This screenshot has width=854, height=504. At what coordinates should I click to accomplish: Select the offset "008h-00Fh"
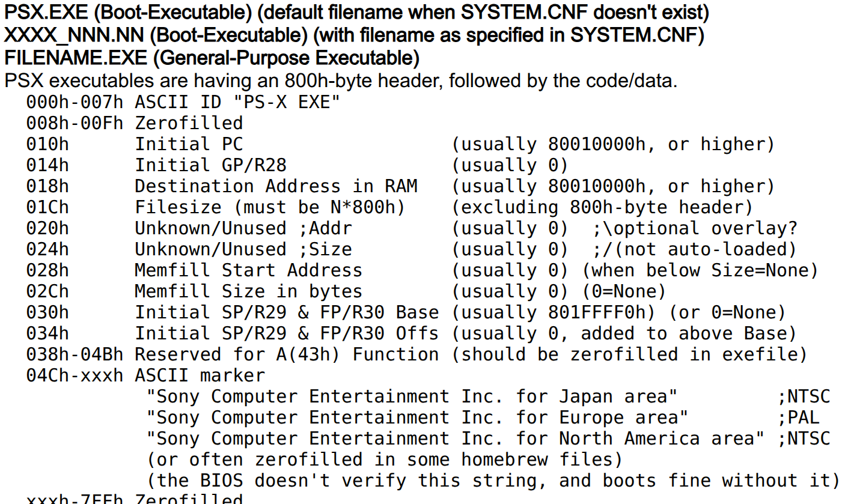coord(75,123)
